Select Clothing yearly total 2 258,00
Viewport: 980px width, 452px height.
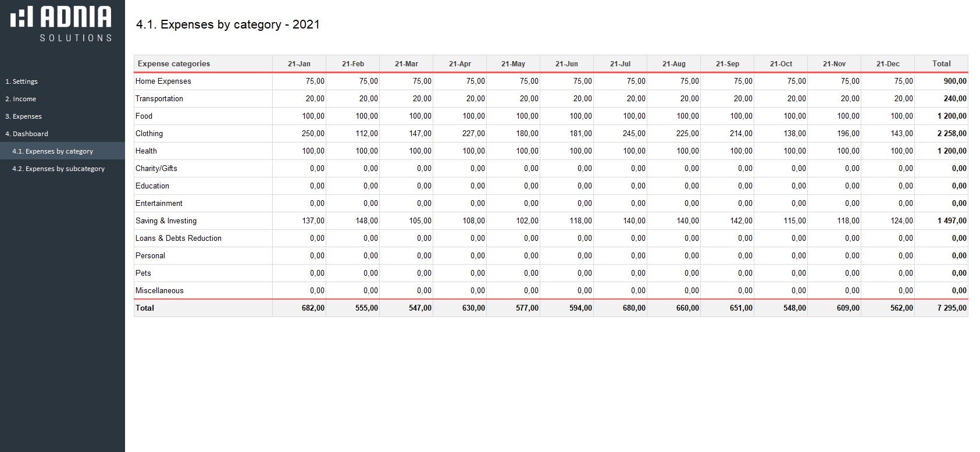(x=952, y=134)
